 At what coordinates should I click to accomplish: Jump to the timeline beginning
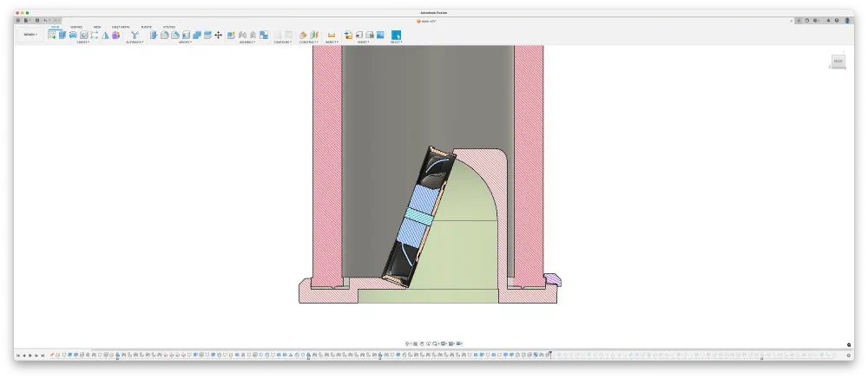point(17,356)
